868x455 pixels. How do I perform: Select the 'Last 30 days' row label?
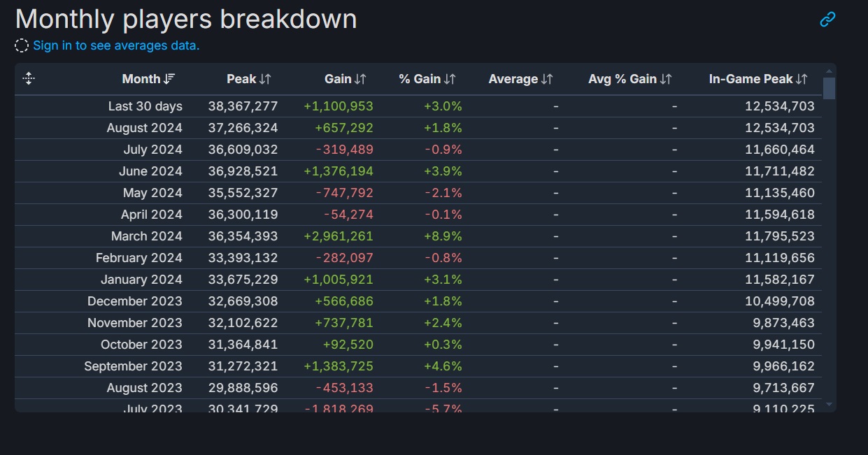(145, 106)
